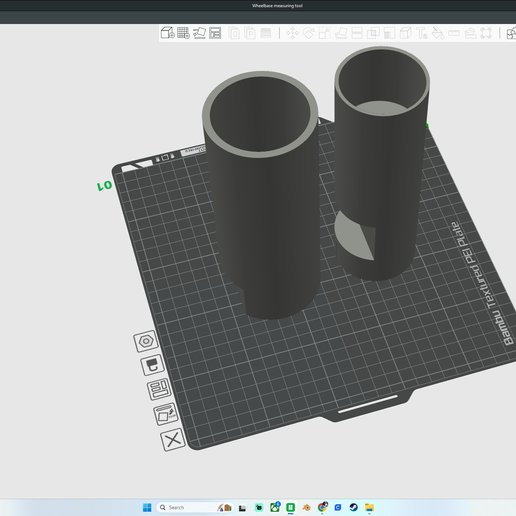Open Assembly view icon at toolbar end
This screenshot has height=516, width=516.
point(511,33)
